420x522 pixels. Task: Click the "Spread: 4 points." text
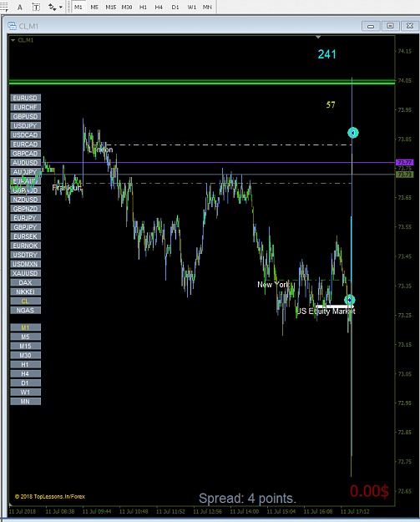[247, 499]
